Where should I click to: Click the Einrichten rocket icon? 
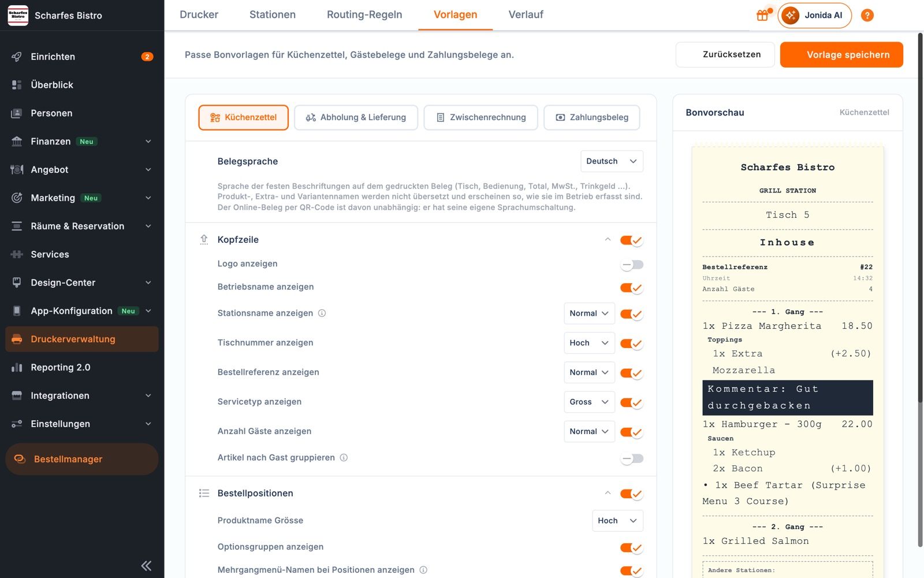tap(17, 57)
